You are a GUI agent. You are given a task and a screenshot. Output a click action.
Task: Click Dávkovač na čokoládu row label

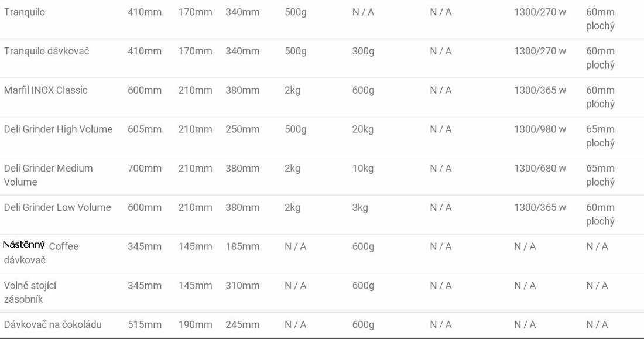53,324
